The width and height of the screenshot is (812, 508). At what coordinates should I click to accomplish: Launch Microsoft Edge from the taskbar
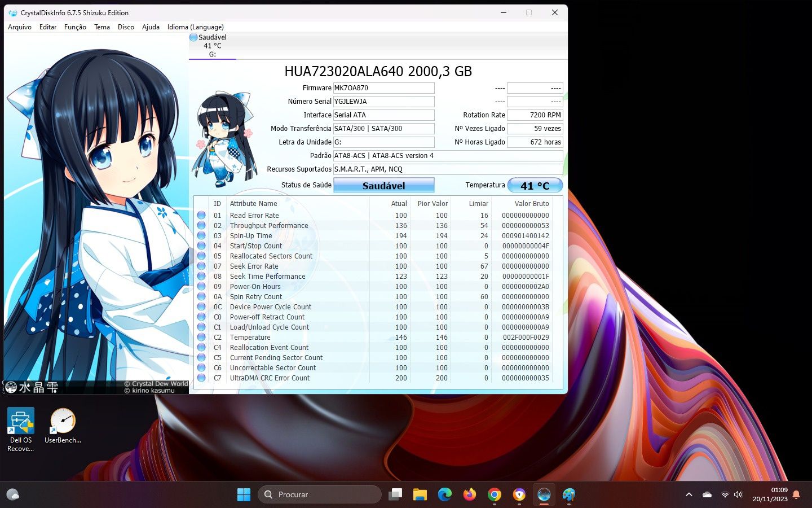pyautogui.click(x=445, y=494)
